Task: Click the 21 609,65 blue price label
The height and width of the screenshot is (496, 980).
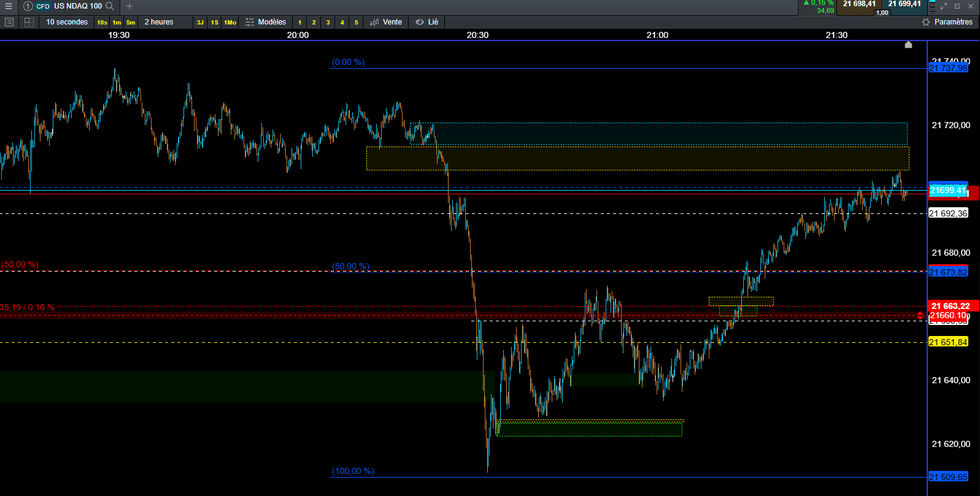Action: point(948,477)
